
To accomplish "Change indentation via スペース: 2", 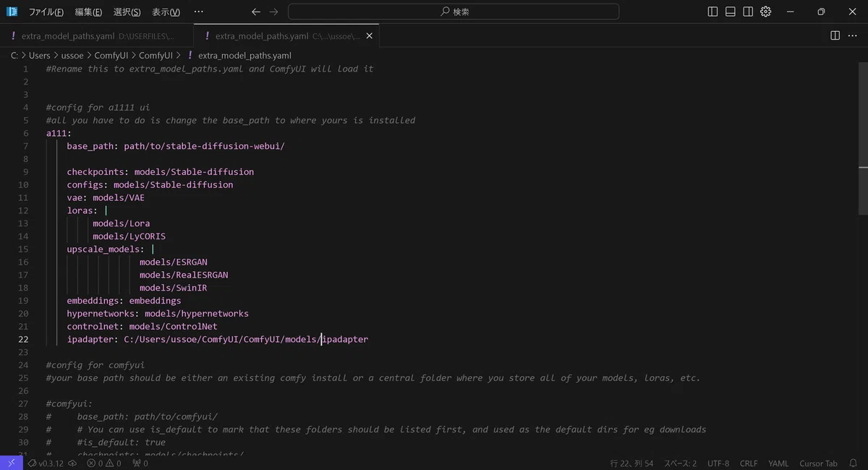I will 681,463.
